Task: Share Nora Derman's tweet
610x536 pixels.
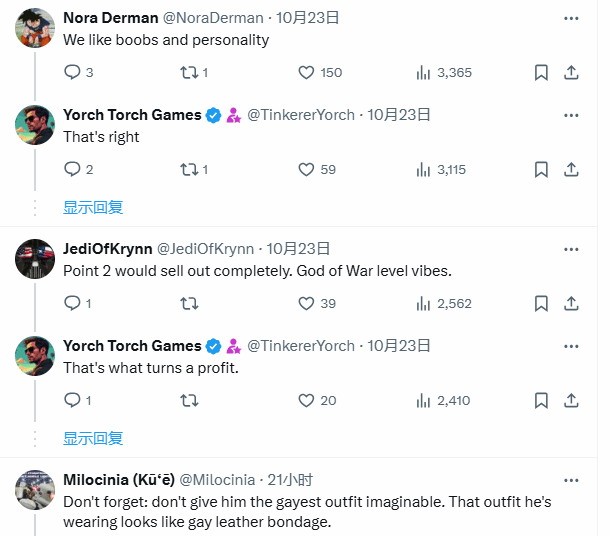Action: tap(572, 72)
